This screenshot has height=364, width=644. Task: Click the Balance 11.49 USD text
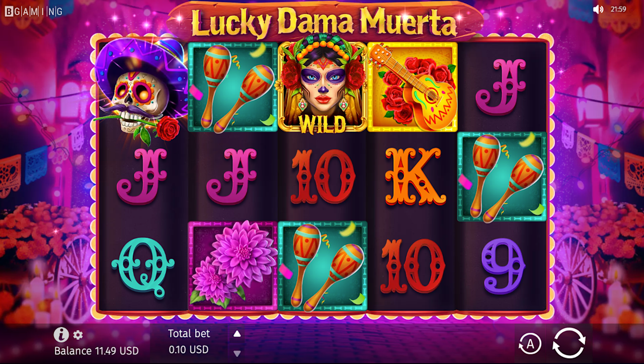pos(97,351)
